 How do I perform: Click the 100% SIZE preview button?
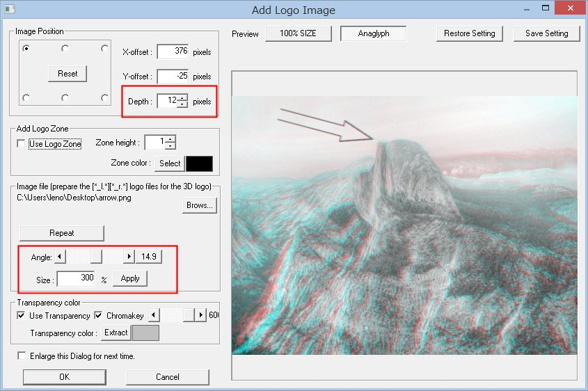pos(298,33)
